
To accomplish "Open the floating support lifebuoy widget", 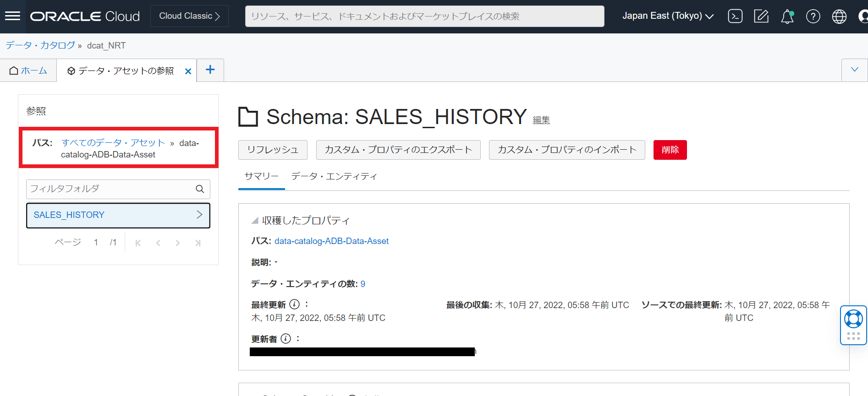I will click(x=853, y=319).
